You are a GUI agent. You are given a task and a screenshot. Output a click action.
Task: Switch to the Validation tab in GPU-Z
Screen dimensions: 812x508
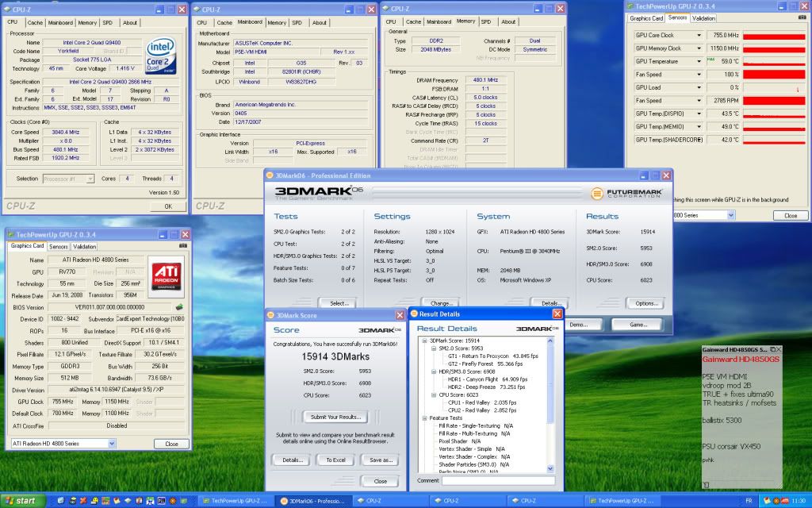tap(84, 247)
